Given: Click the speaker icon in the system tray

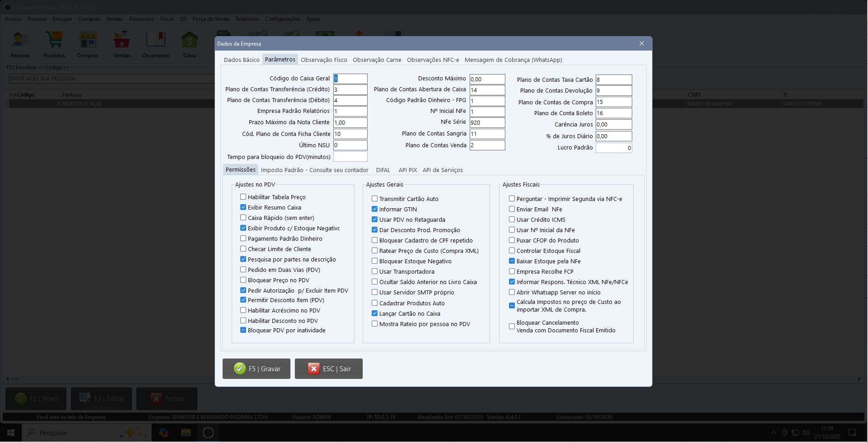Looking at the screenshot, I should tap(807, 432).
